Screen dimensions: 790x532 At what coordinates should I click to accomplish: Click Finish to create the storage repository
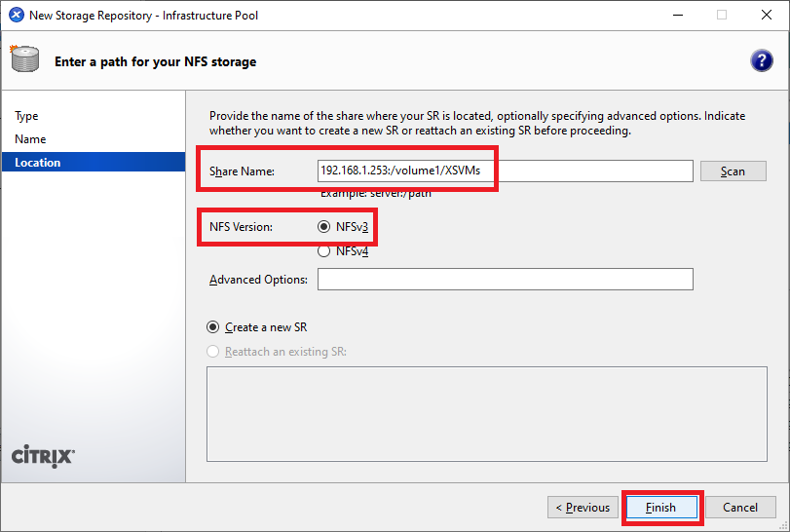coord(660,508)
